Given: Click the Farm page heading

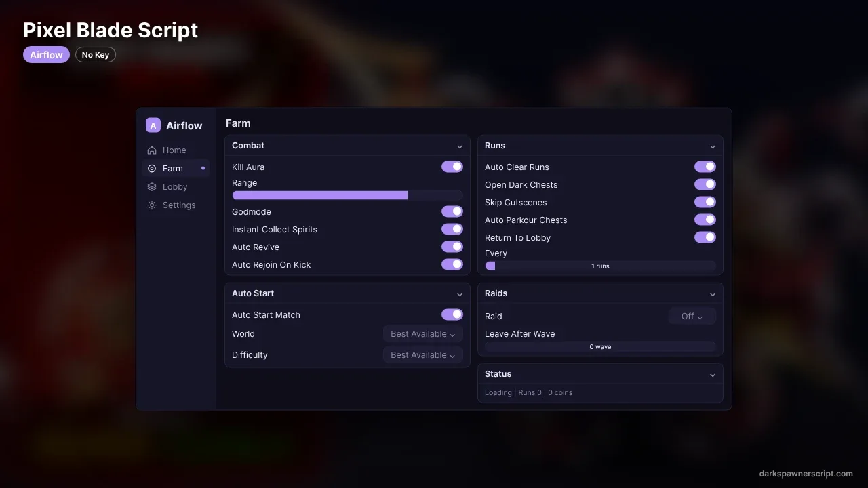Looking at the screenshot, I should coord(238,123).
